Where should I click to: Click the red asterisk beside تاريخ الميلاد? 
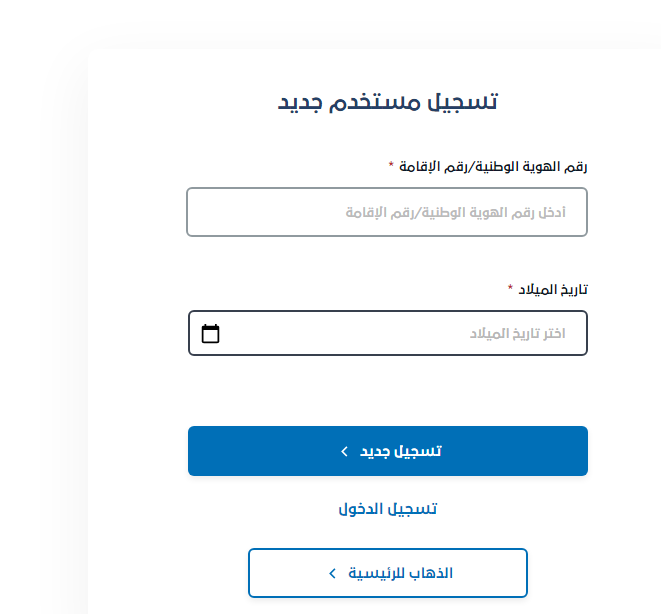(510, 289)
